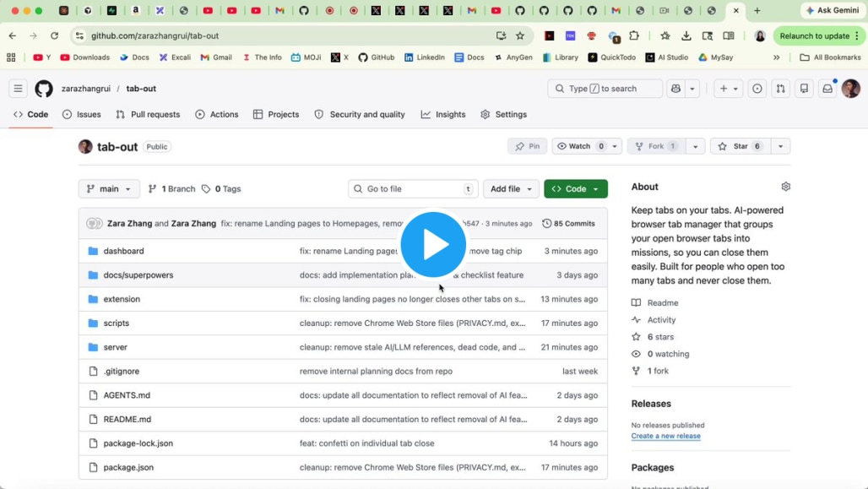
Task: Play the video with the blue play button
Action: [x=433, y=245]
